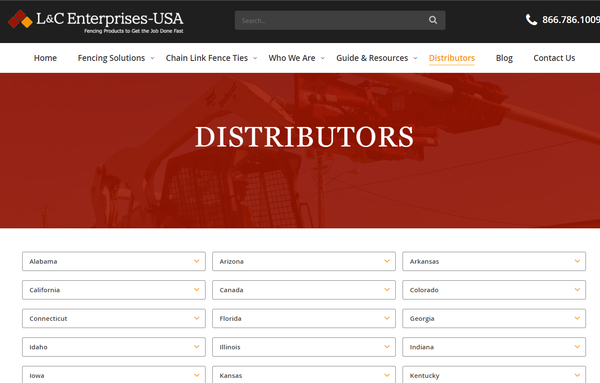Click the search magnifier icon
This screenshot has width=600, height=383.
(x=433, y=20)
